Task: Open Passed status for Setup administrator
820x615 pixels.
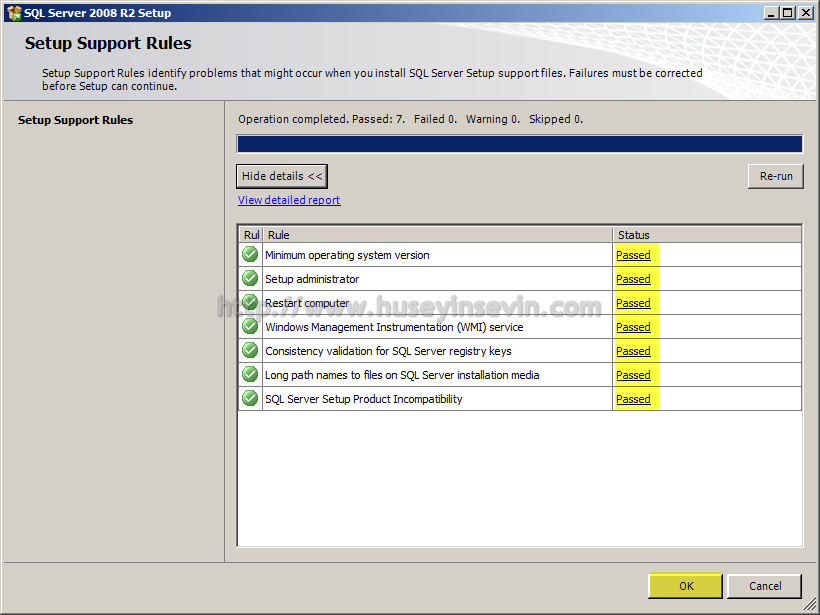Action: 633,279
